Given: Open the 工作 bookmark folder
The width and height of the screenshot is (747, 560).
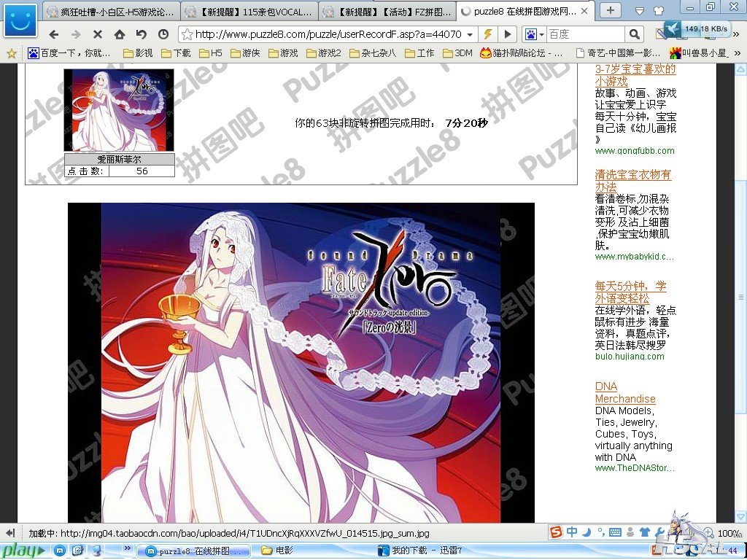Looking at the screenshot, I should 419,53.
